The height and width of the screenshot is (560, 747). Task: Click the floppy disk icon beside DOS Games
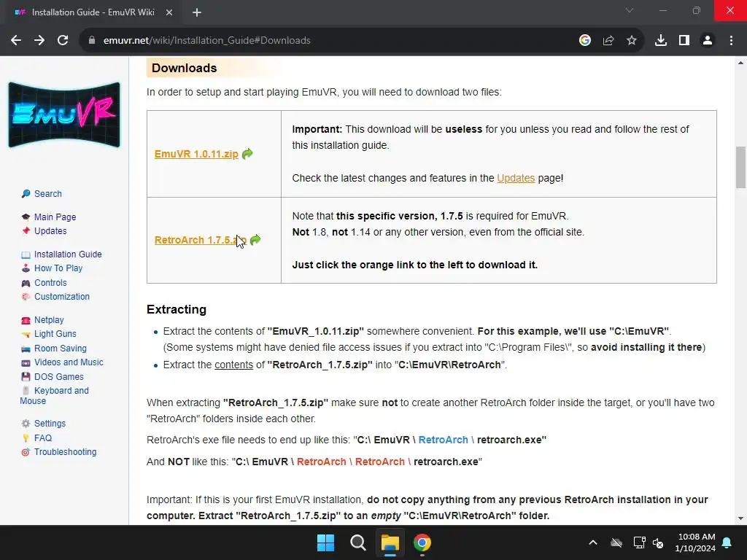[x=26, y=377]
